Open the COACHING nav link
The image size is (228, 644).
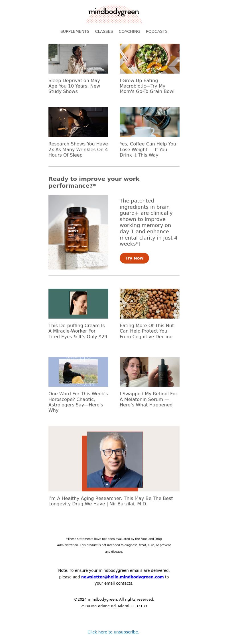[129, 31]
